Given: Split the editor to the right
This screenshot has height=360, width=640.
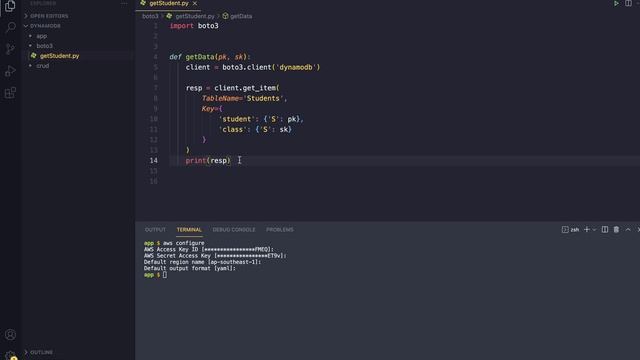Looking at the screenshot, I should pos(628,3).
